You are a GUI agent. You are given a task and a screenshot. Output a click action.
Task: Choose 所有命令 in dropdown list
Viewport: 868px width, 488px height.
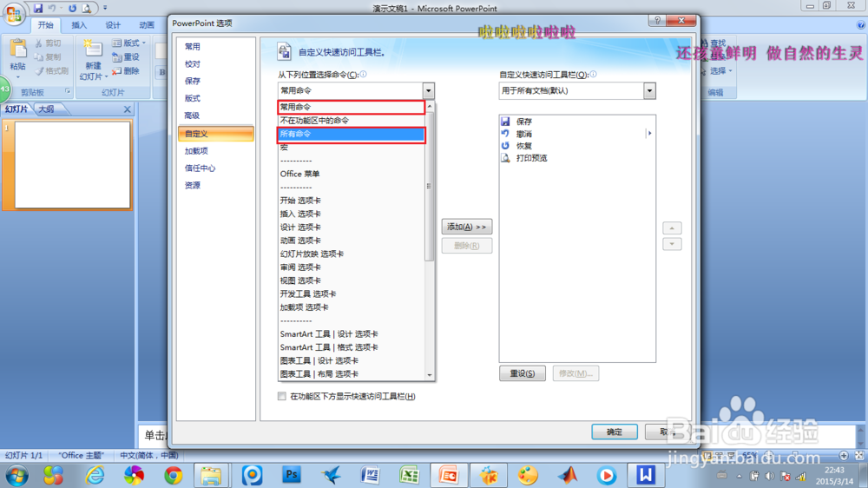(352, 134)
